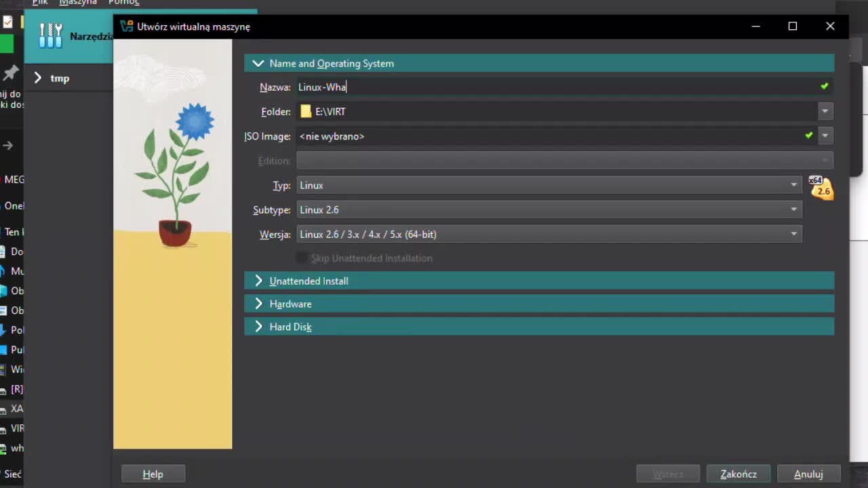Click the green checkmark beside the Nazwa field
Viewport: 868px width, 488px height.
coord(825,87)
